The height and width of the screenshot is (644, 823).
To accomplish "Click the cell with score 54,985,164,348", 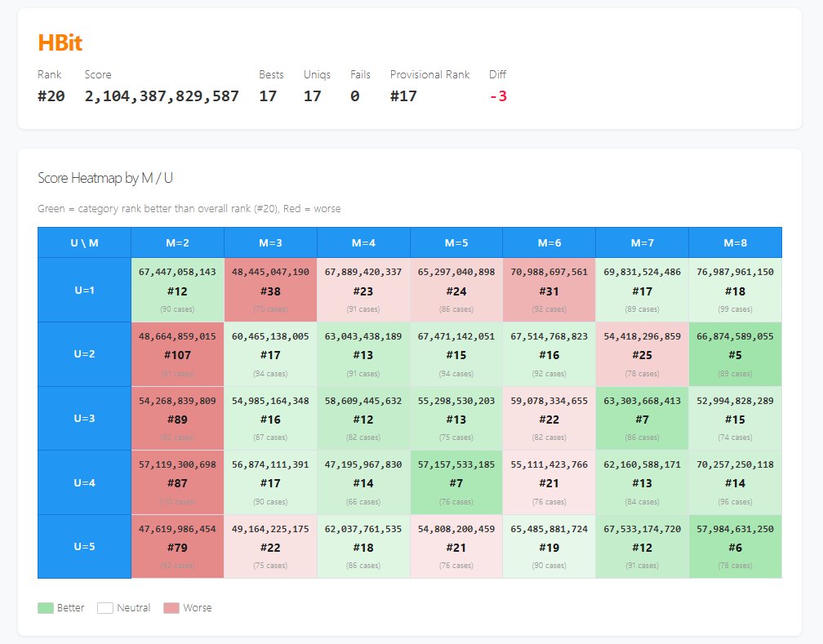I will click(270, 418).
